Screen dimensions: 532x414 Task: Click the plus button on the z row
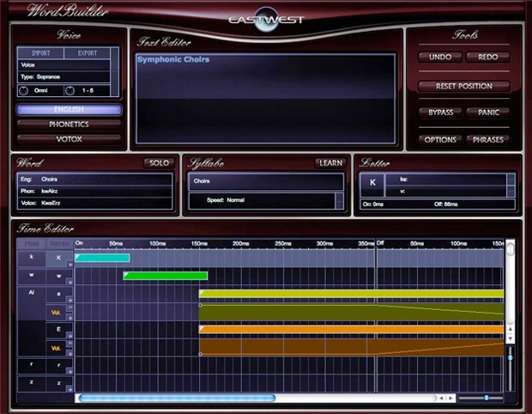70,389
